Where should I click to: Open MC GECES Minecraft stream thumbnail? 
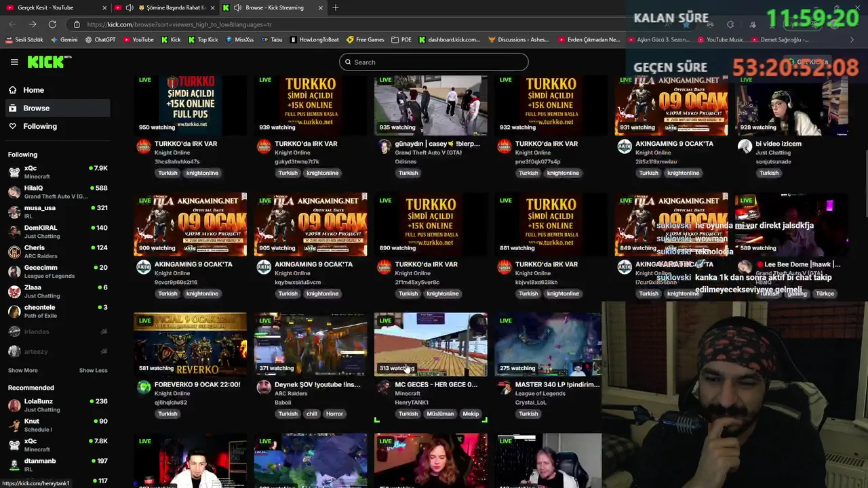pos(431,344)
